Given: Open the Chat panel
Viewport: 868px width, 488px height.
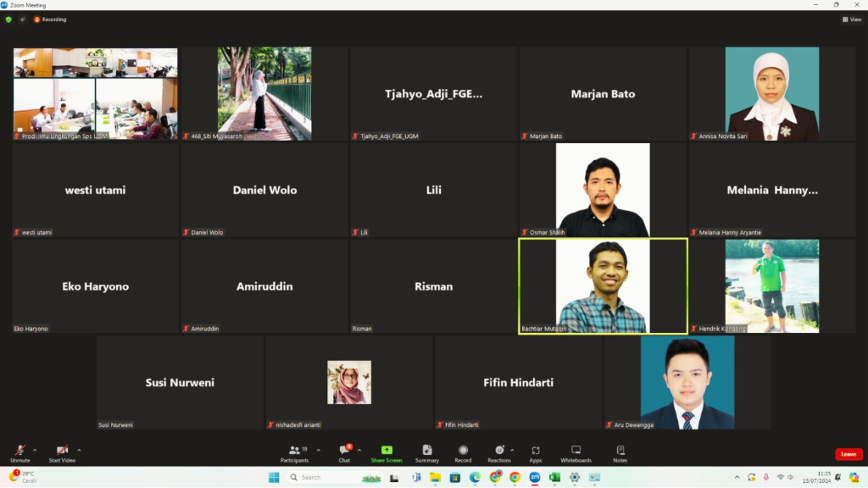Looking at the screenshot, I should click(x=344, y=452).
